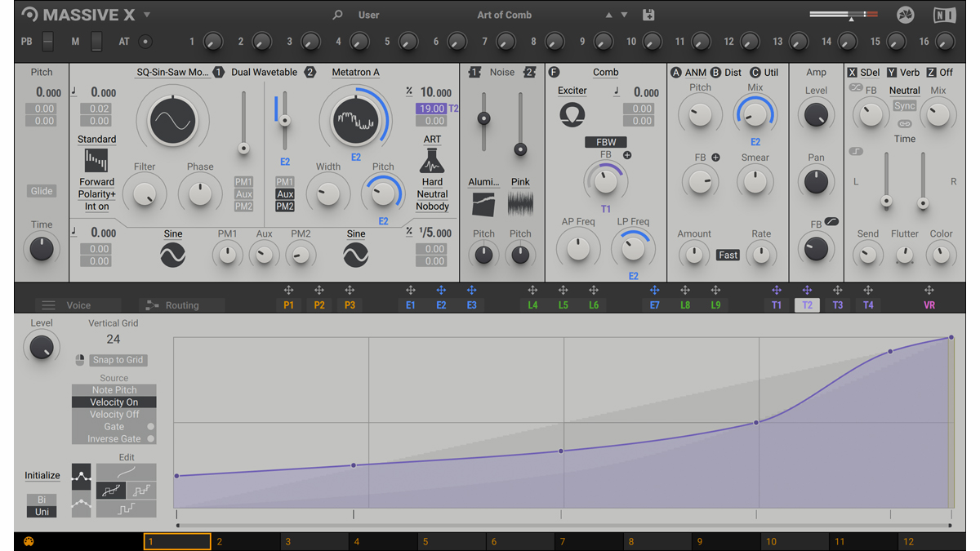Save the preset with the floppy disk icon
This screenshot has height=551, width=980.
click(648, 15)
